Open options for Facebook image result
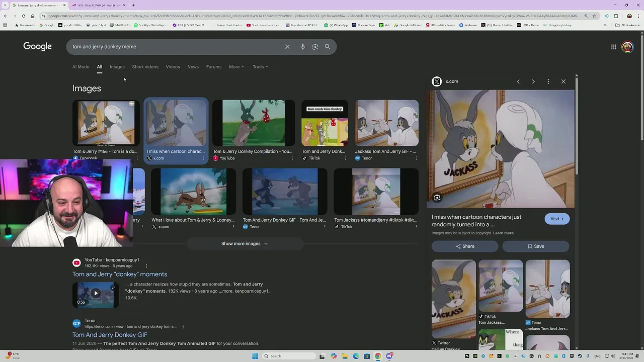 click(137, 158)
